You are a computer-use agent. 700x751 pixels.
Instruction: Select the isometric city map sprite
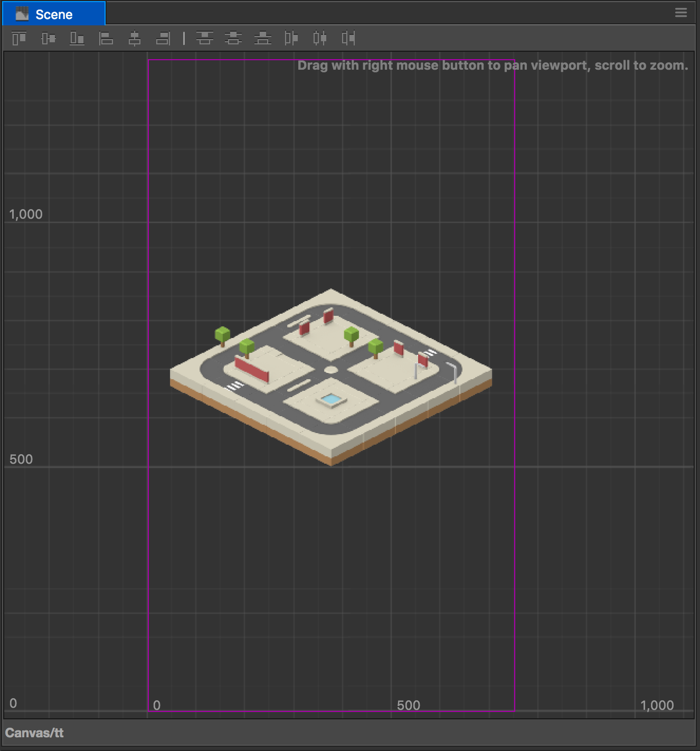[331, 377]
